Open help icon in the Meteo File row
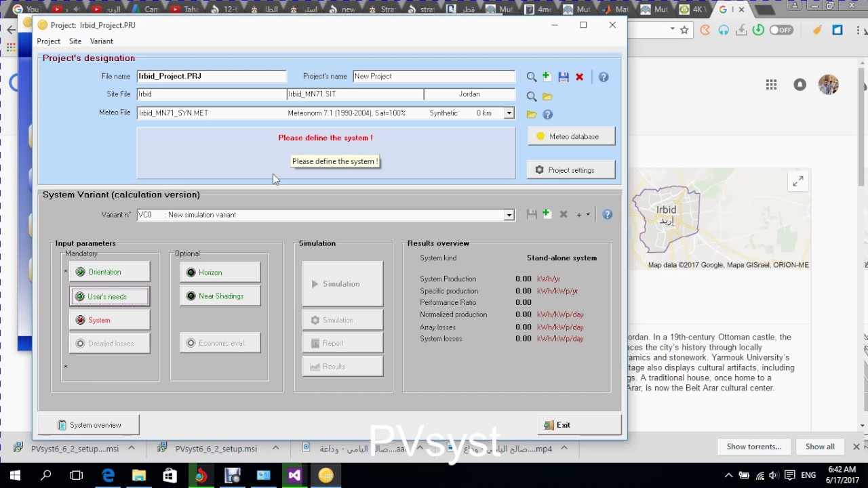Viewport: 868px width, 488px height. pos(548,115)
